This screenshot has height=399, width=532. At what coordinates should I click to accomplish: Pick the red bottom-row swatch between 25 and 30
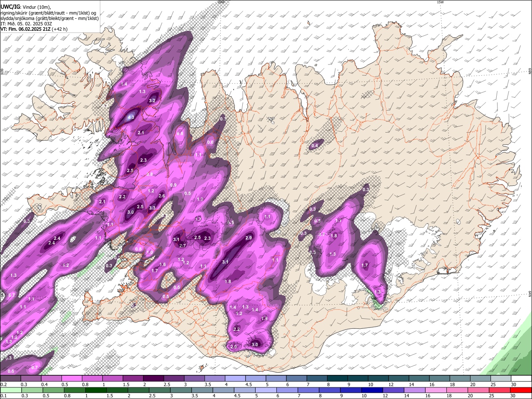(500, 390)
